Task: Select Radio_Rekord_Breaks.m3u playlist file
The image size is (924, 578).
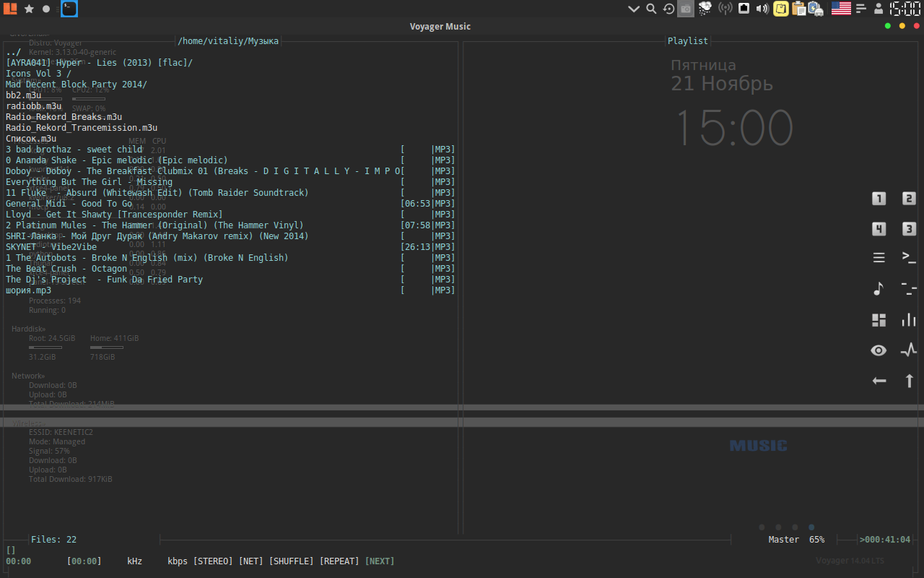Action: coord(64,117)
